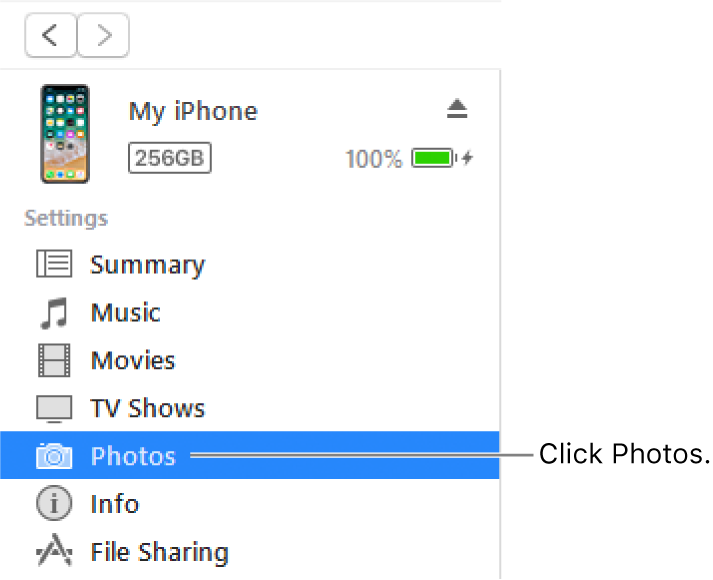This screenshot has width=713, height=580.
Task: Open the Info section
Action: click(114, 504)
